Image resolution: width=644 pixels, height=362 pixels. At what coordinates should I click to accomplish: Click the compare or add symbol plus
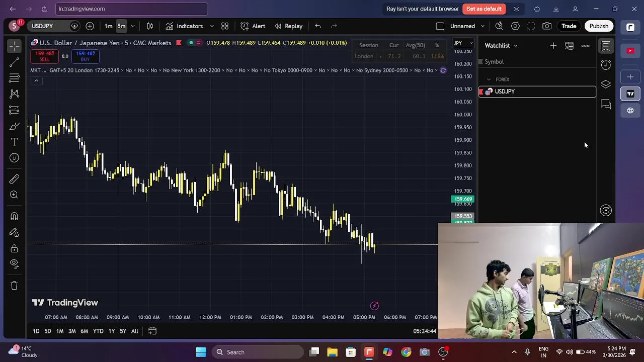[x=90, y=26]
